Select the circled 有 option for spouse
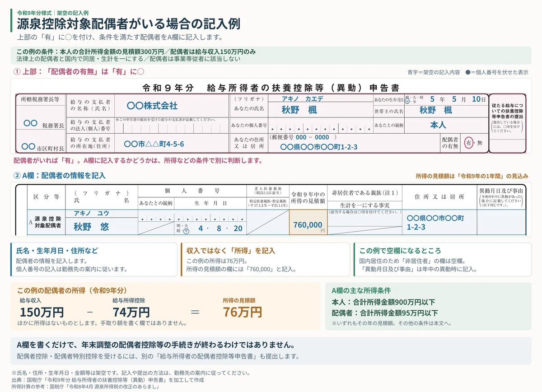The height and width of the screenshot is (392, 542). tap(470, 143)
